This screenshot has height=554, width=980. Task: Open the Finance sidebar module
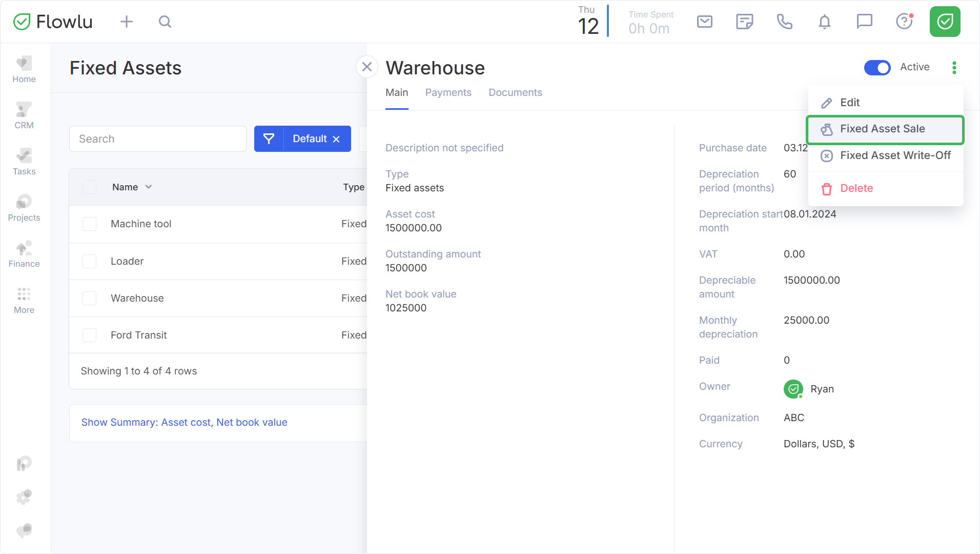tap(24, 254)
